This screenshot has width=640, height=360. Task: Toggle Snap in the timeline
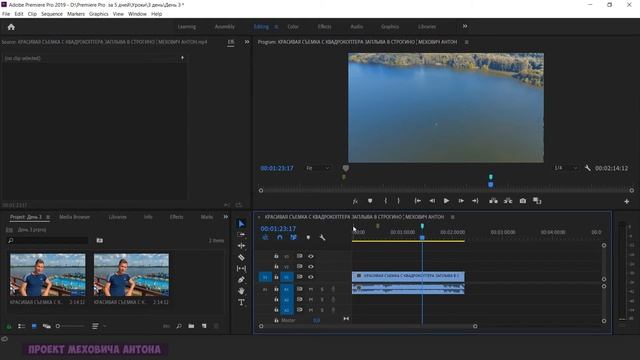[280, 237]
